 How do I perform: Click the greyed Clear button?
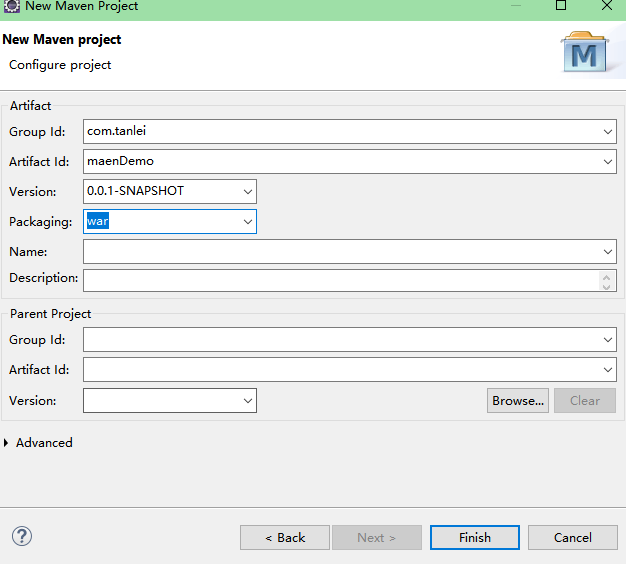pos(585,401)
